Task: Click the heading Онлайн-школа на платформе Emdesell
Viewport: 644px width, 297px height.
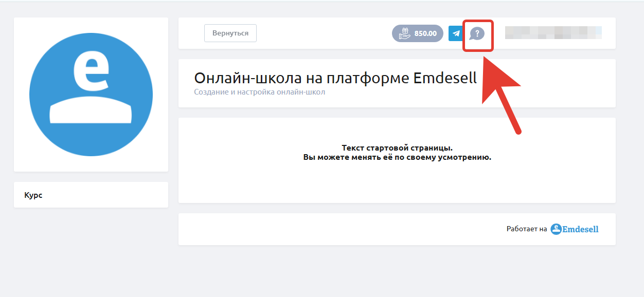Action: click(x=335, y=78)
